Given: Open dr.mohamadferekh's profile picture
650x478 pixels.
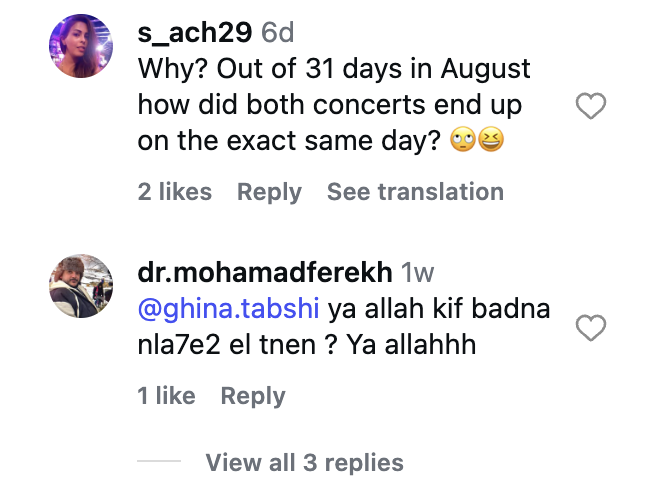Looking at the screenshot, I should tap(81, 286).
